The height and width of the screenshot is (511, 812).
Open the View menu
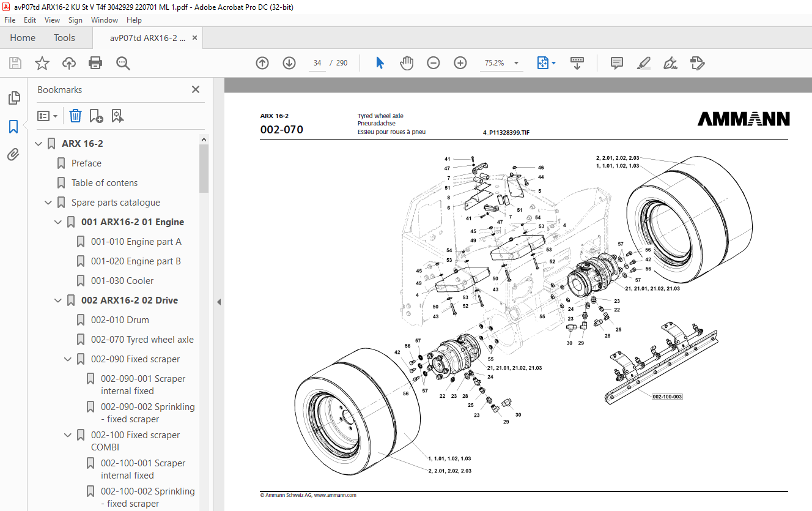coord(53,20)
